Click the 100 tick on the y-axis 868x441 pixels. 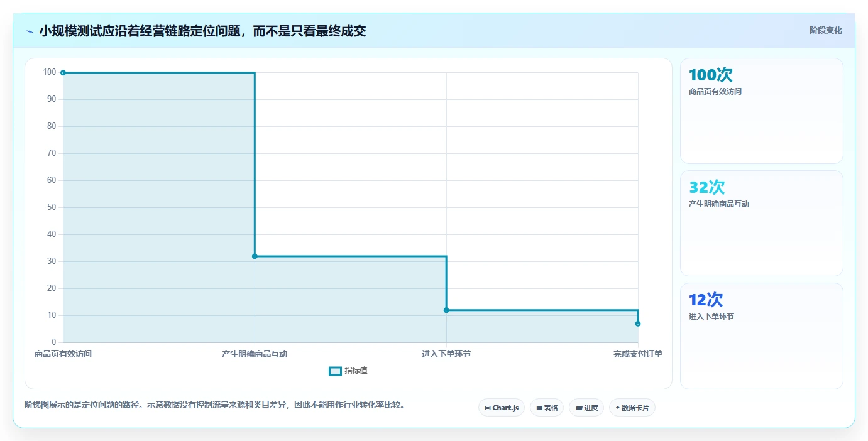(x=50, y=72)
